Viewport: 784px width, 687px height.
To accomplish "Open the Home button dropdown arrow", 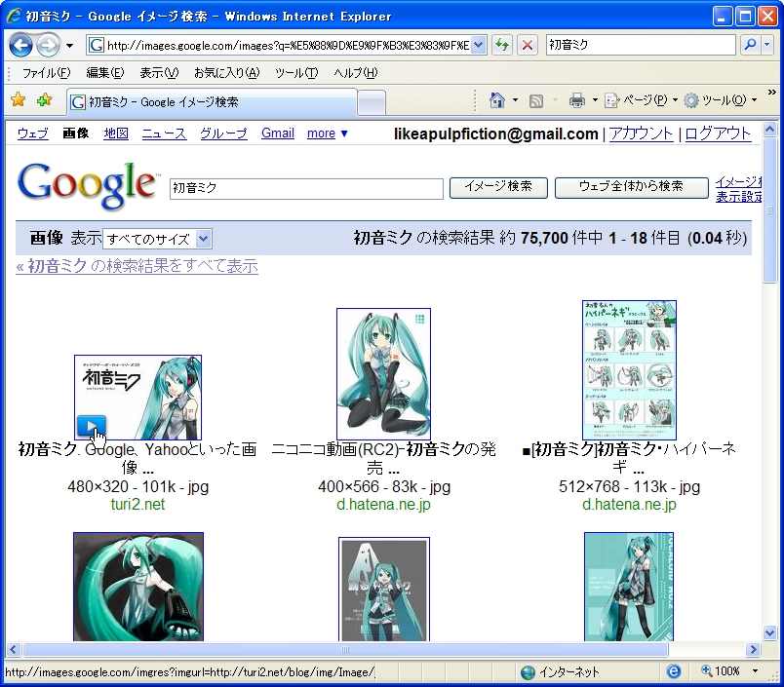I will [515, 100].
